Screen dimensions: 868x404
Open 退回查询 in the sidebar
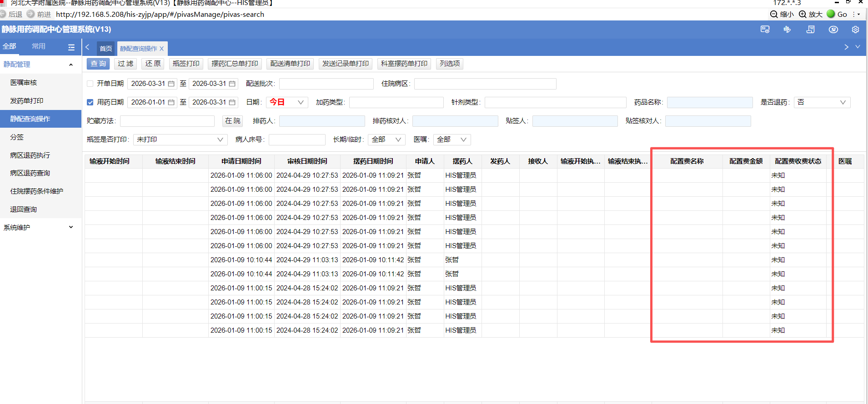(40, 209)
